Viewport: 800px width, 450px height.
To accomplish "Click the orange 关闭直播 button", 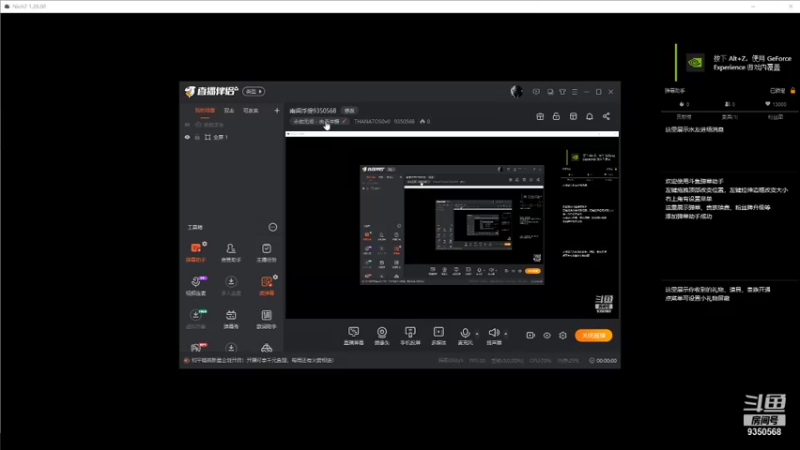I will [593, 335].
